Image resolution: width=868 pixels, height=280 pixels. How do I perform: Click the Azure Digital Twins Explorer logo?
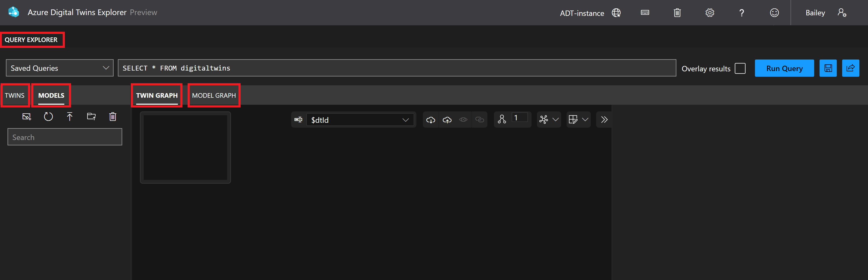(13, 12)
